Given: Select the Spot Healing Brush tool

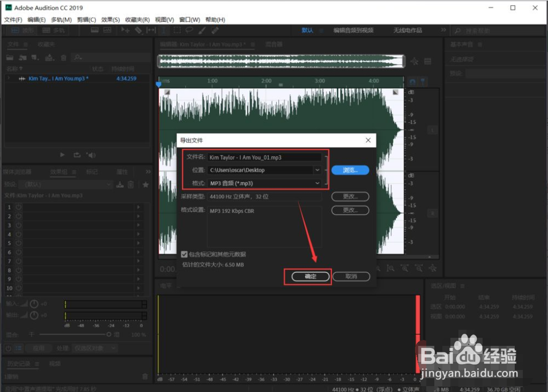Looking at the screenshot, I should coord(215,31).
